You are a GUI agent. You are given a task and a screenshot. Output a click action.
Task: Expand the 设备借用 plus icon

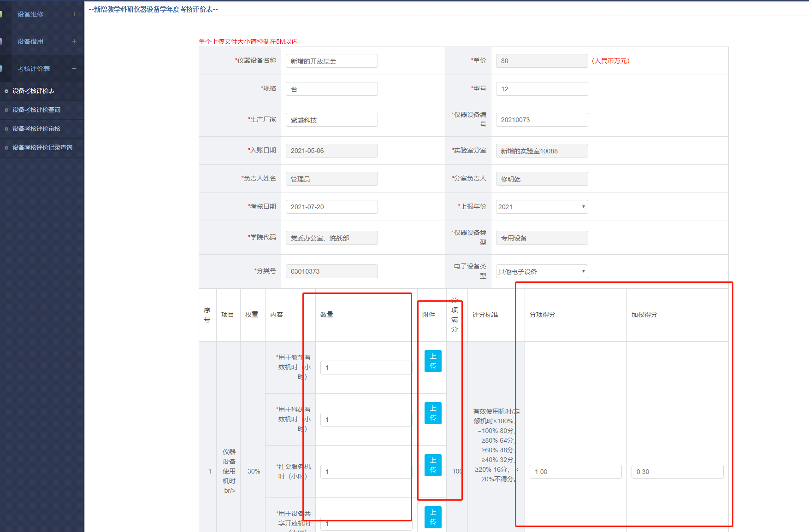coord(74,41)
